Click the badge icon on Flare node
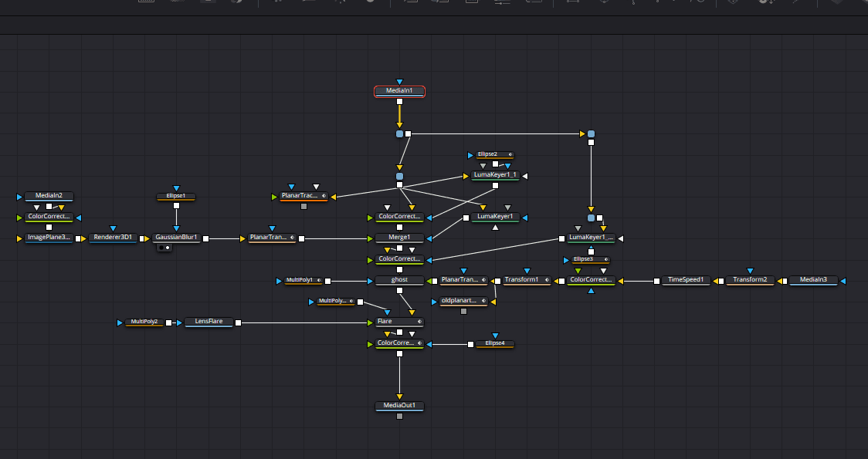868x459 pixels. (x=419, y=322)
